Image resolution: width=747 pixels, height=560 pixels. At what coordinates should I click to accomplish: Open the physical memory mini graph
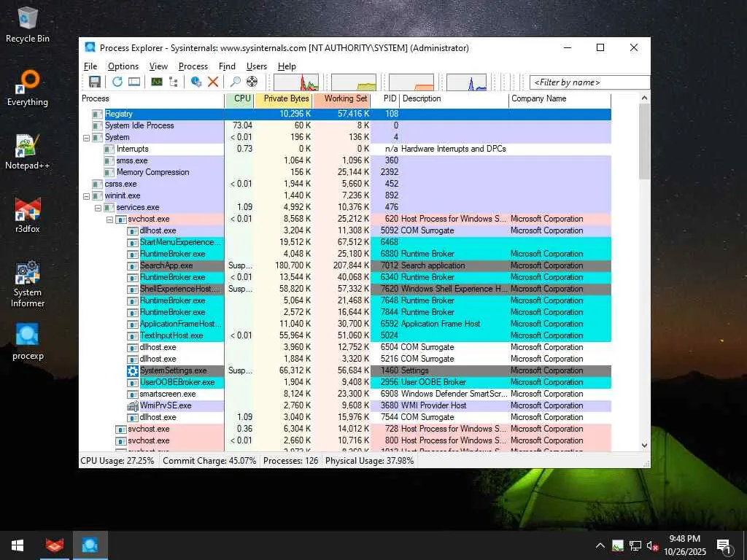point(411,82)
